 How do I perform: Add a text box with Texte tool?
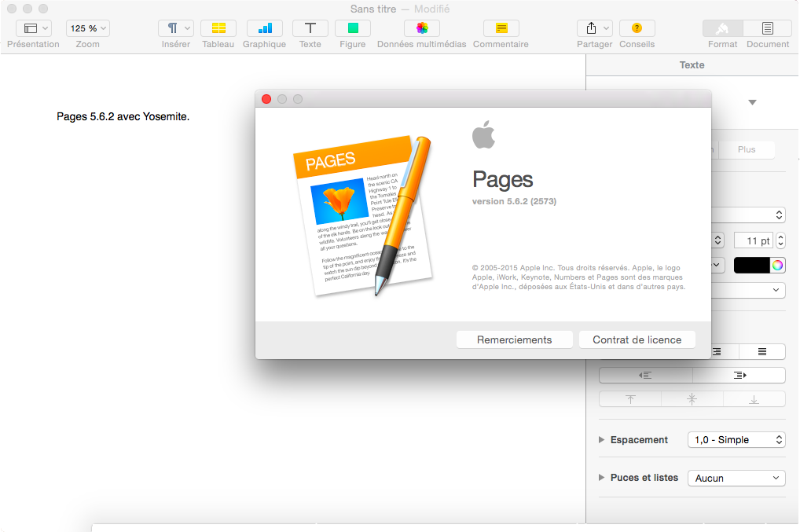point(310,28)
